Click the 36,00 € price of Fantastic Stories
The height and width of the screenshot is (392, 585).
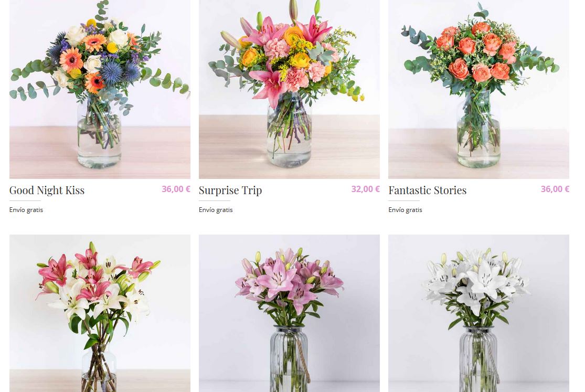[555, 189]
